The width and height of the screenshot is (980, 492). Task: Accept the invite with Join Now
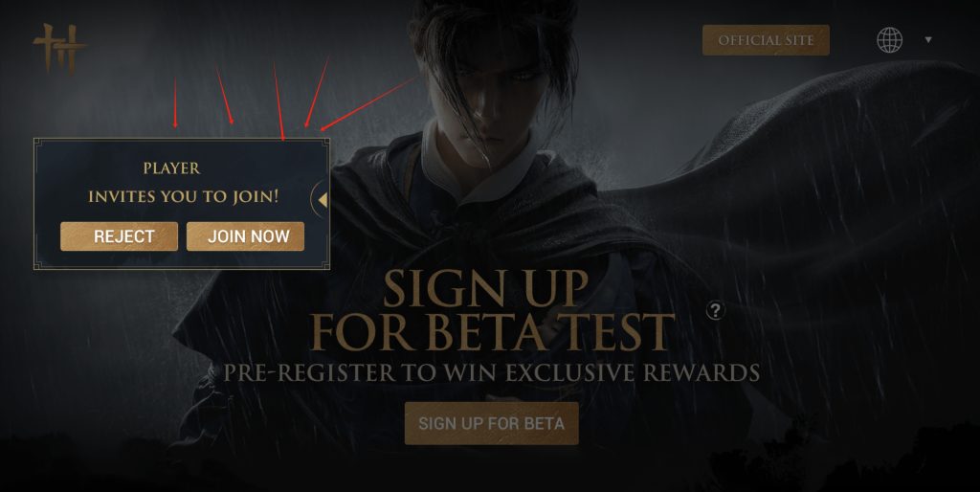(246, 236)
